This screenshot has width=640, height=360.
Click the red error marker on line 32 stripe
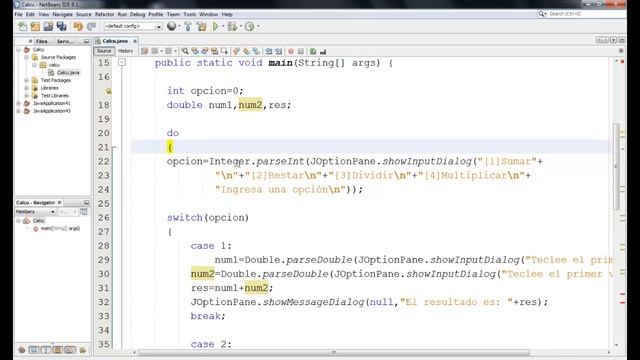point(622,302)
